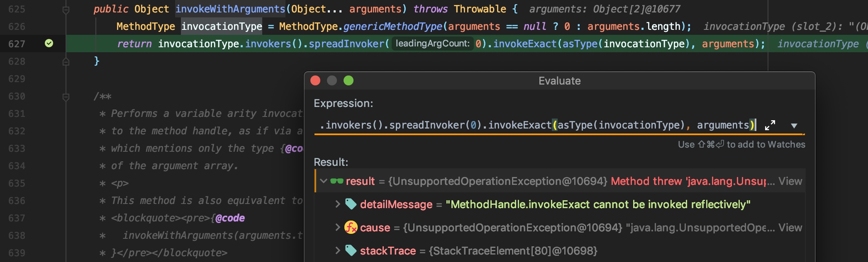This screenshot has height=262, width=868.
Task: Click the 'Result:' label
Action: (331, 162)
